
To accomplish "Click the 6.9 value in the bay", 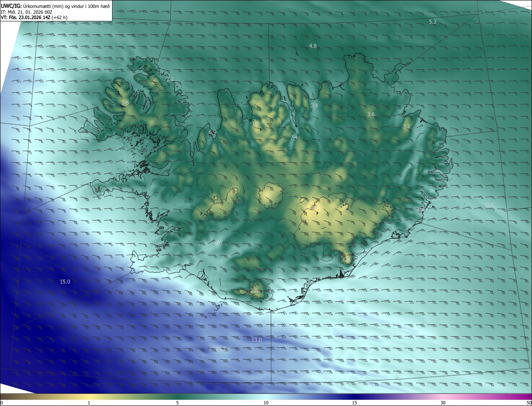I will click(212, 132).
